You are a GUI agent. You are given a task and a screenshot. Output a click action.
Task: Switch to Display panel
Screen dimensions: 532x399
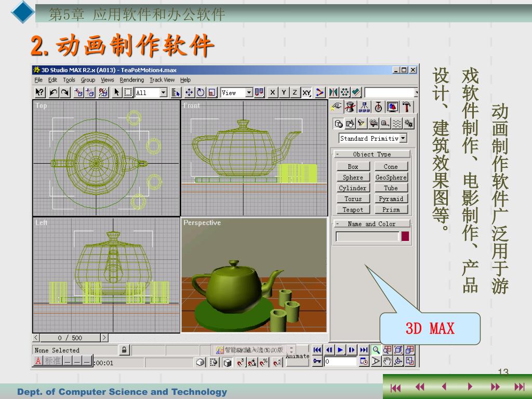393,107
